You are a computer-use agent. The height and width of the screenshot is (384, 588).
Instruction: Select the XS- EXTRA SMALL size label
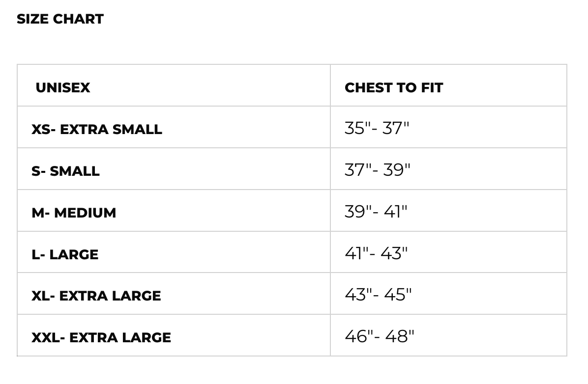(97, 130)
